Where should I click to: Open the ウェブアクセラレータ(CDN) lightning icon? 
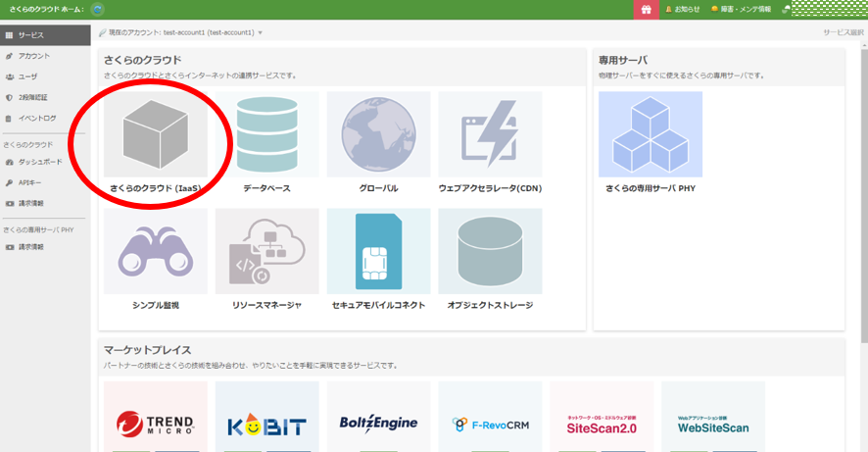tap(490, 134)
